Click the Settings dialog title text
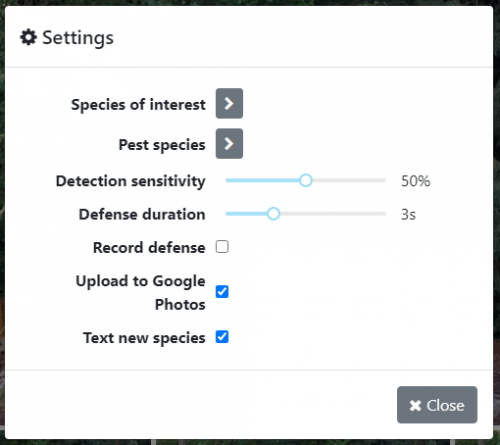This screenshot has height=445, width=500. (x=78, y=38)
